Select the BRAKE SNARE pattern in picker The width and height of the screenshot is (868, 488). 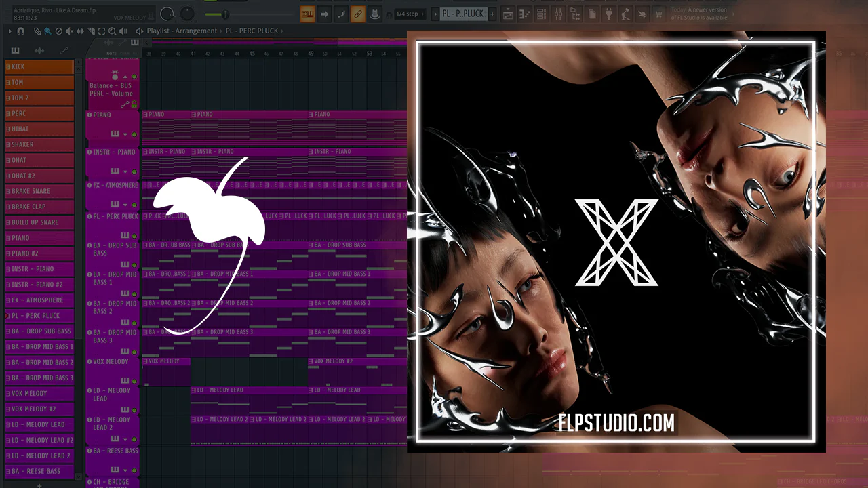[39, 191]
